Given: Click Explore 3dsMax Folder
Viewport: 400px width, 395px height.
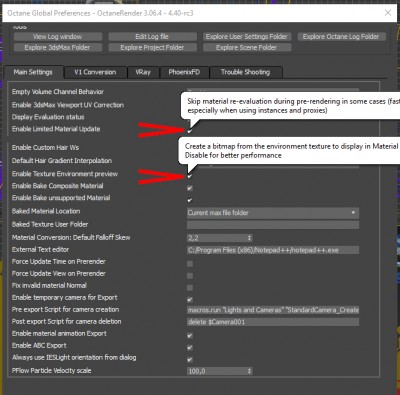Looking at the screenshot, I should (x=58, y=47).
